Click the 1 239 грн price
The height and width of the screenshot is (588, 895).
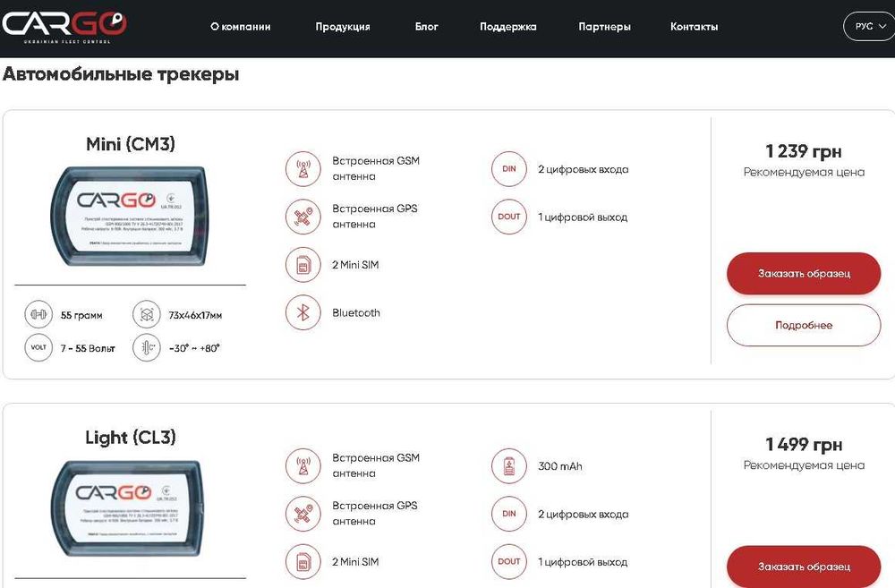click(804, 151)
